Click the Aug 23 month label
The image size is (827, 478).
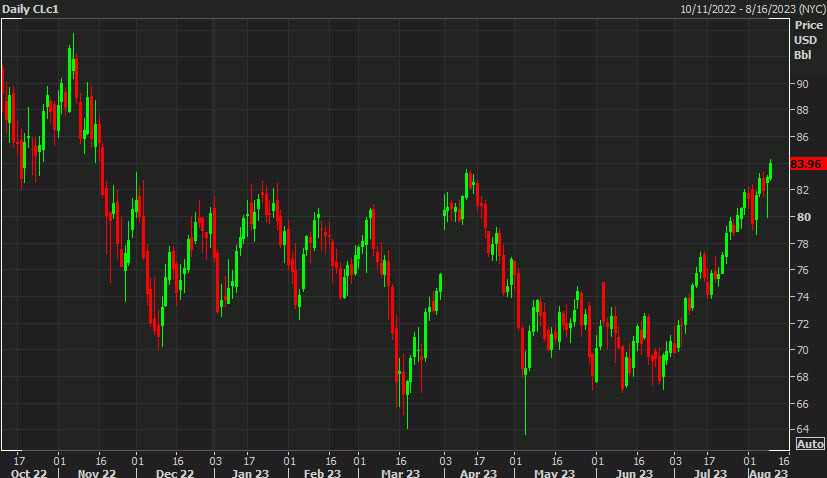(768, 473)
